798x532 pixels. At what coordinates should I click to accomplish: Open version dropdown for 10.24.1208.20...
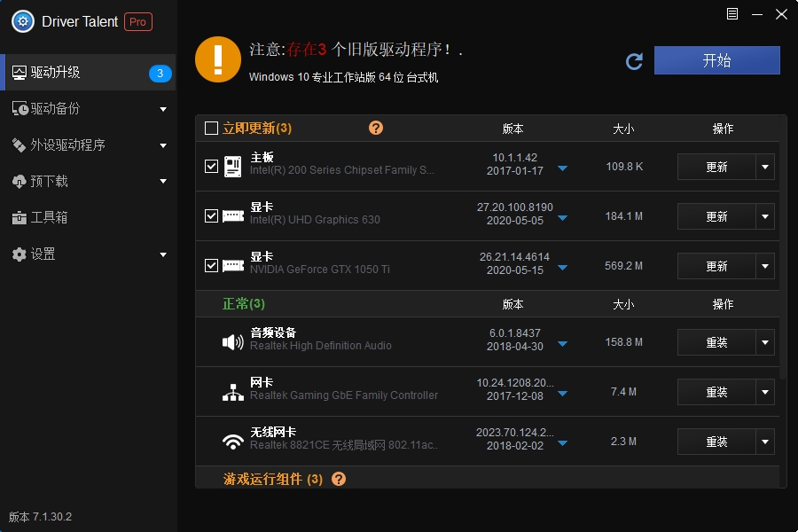tap(562, 394)
